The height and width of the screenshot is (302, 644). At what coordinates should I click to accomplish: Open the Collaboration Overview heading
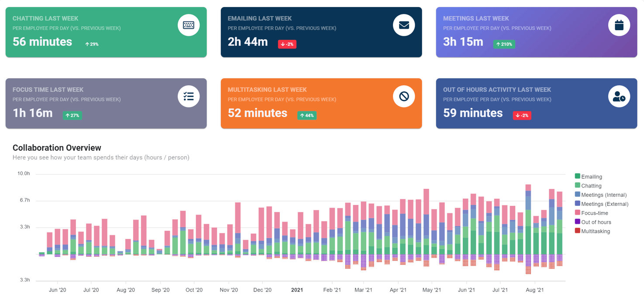pyautogui.click(x=57, y=148)
